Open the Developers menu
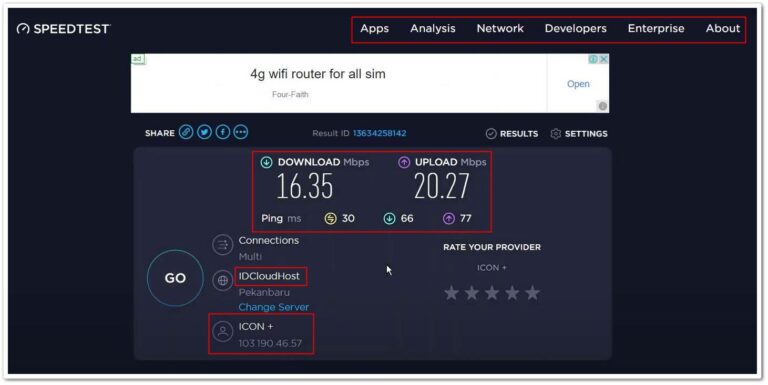This screenshot has width=768, height=385. click(576, 28)
